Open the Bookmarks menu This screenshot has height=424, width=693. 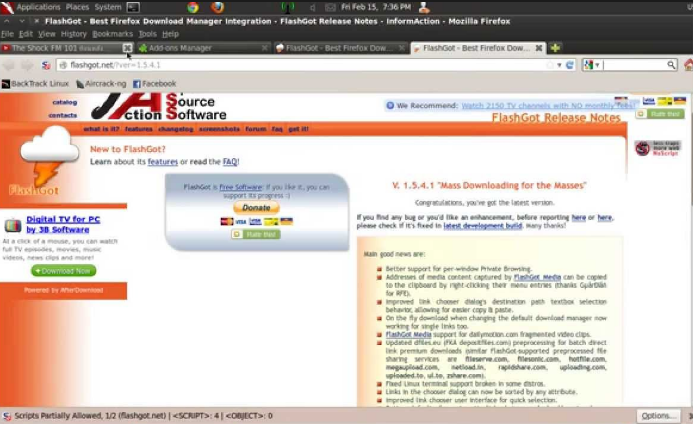[112, 34]
